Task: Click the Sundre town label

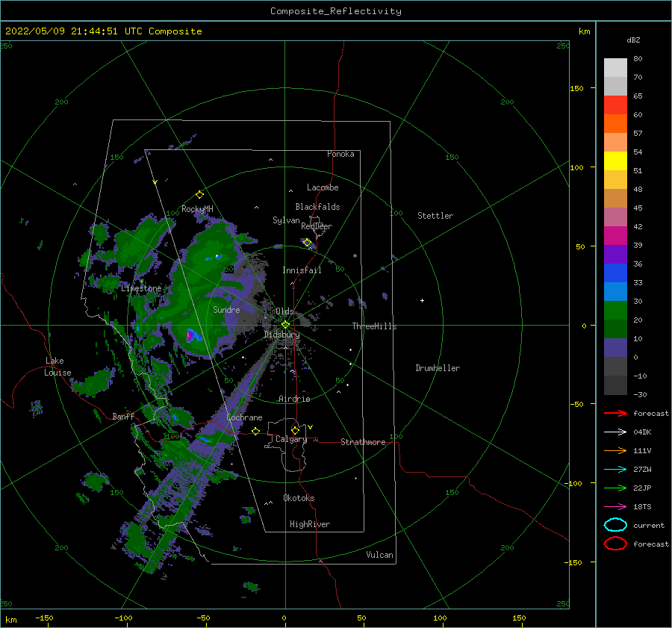Action: [x=226, y=309]
